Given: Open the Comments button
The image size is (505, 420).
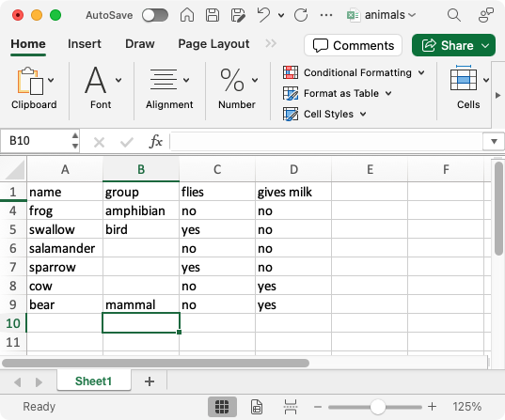Looking at the screenshot, I should [x=353, y=45].
